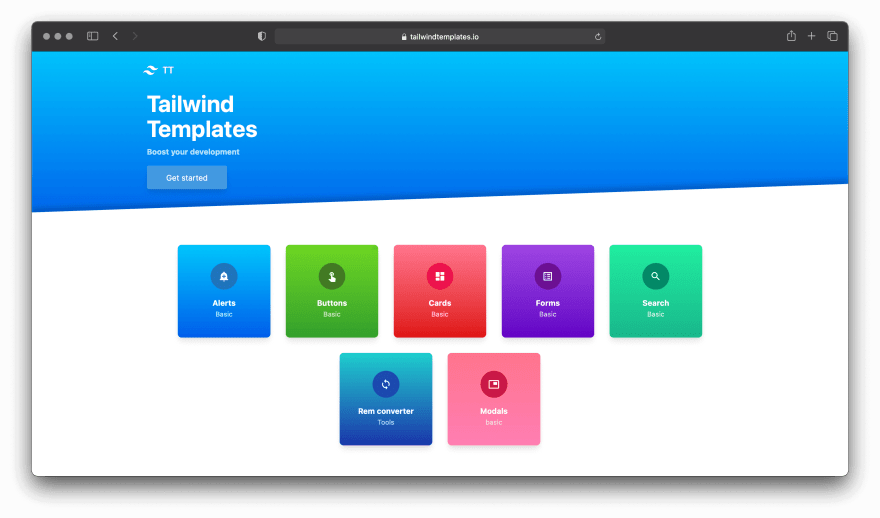880x518 pixels.
Task: Open the Rem converter card title
Action: point(386,411)
